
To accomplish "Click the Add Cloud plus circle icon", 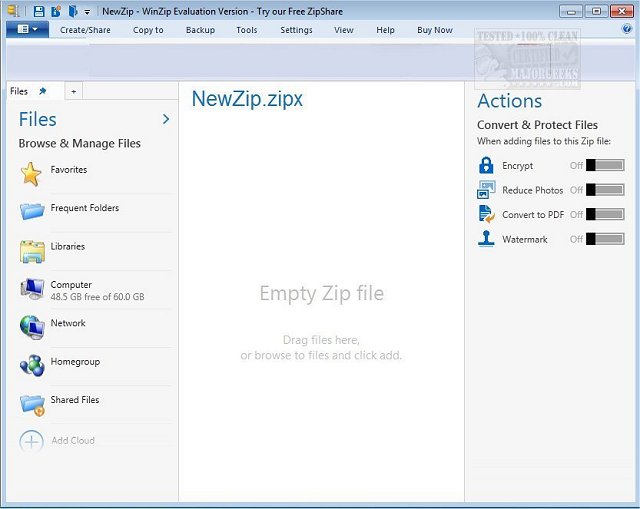I will point(31,442).
